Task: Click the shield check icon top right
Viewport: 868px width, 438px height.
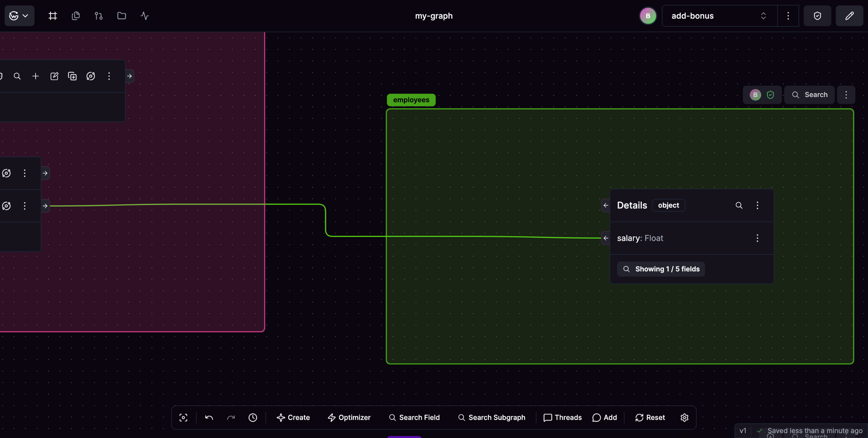Action: click(817, 16)
